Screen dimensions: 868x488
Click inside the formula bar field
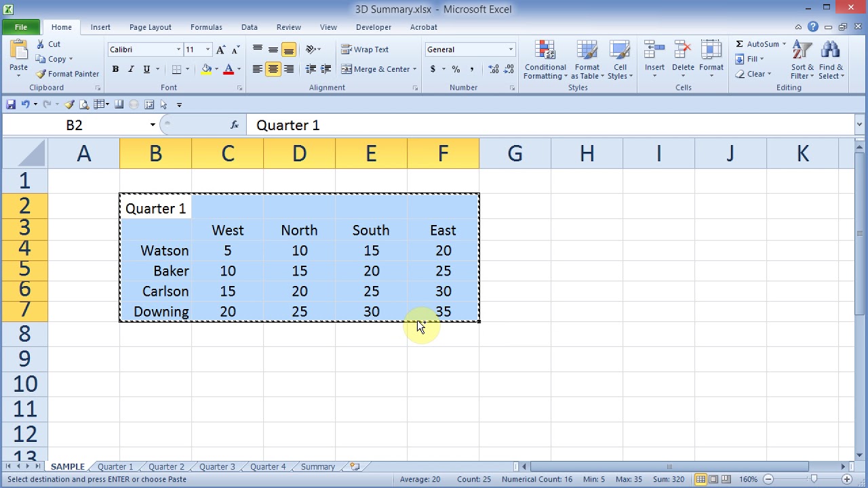click(x=551, y=125)
